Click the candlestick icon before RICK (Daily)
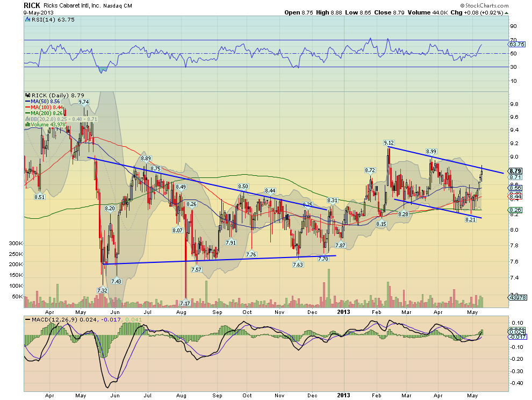This screenshot has width=532, height=400. [x=28, y=95]
